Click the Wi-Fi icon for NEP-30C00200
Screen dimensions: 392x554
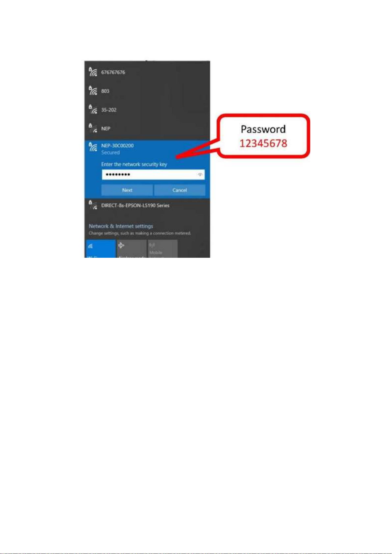93,147
